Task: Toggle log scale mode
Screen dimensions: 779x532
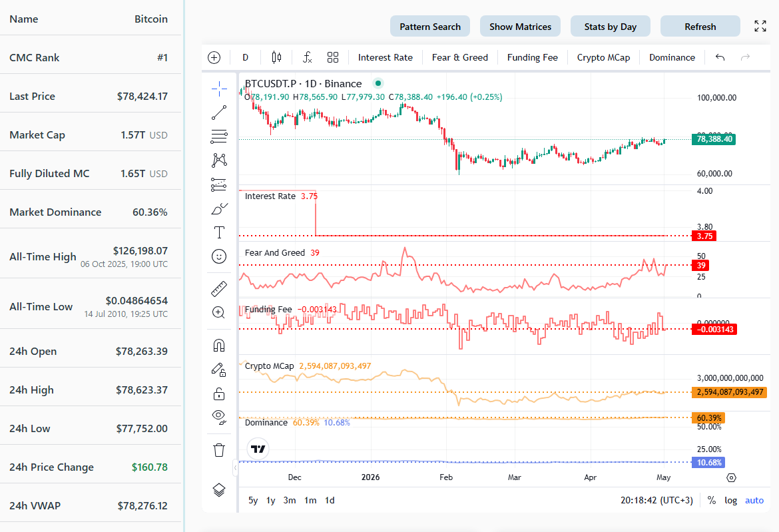Action: [731, 500]
